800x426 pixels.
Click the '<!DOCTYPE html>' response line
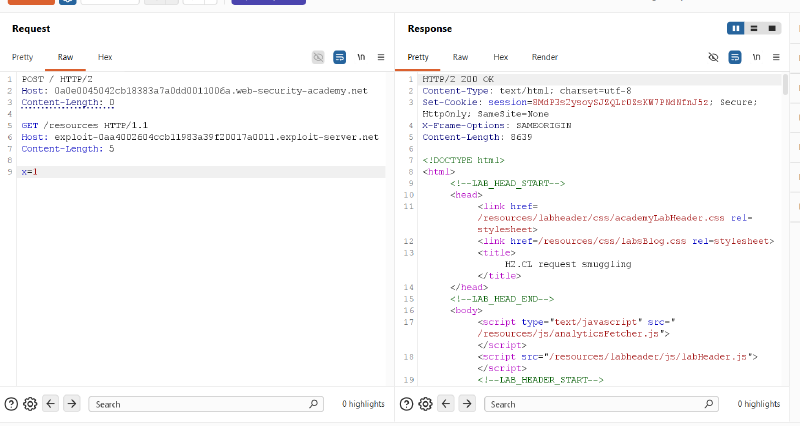point(463,160)
